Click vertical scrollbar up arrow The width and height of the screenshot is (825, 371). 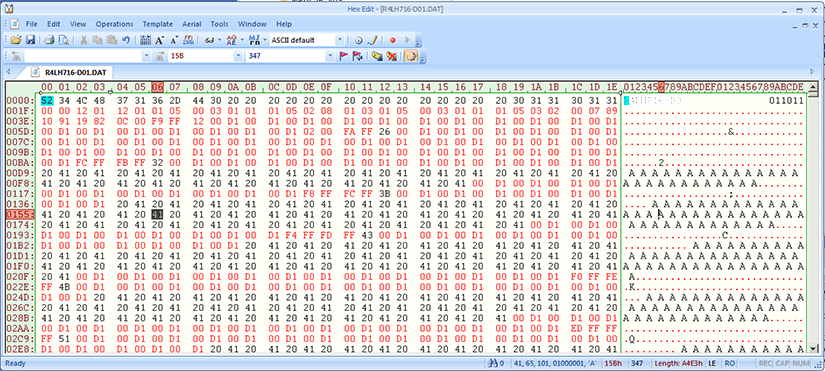[813, 87]
